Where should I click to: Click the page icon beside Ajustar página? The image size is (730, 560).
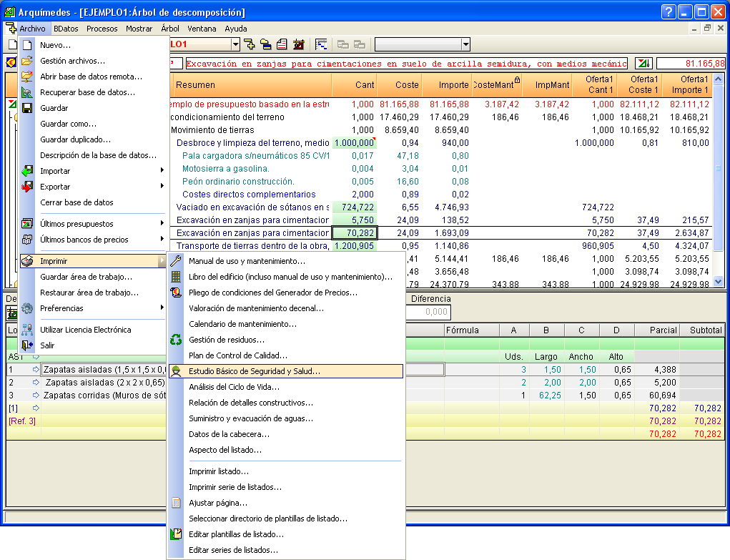(176, 503)
